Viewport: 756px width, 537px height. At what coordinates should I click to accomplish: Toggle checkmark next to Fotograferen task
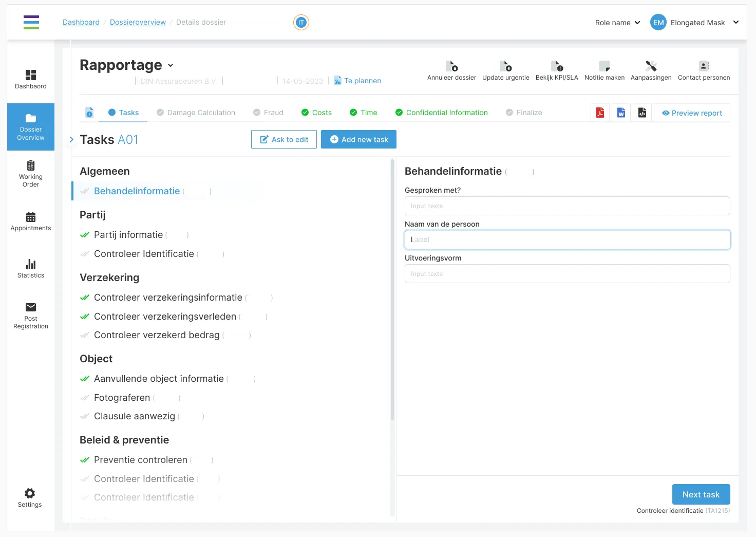[85, 398]
